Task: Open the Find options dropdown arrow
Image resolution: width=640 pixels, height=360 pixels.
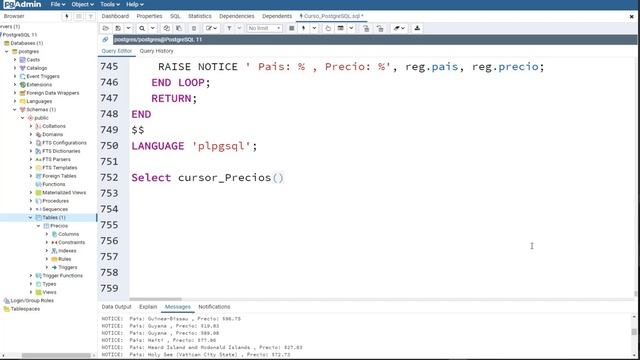Action: click(153, 28)
